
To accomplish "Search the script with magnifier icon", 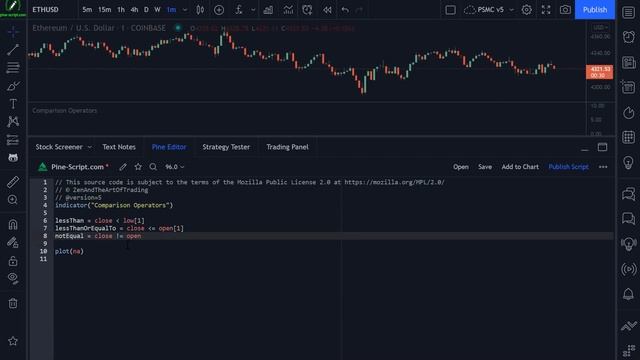I will tap(153, 167).
